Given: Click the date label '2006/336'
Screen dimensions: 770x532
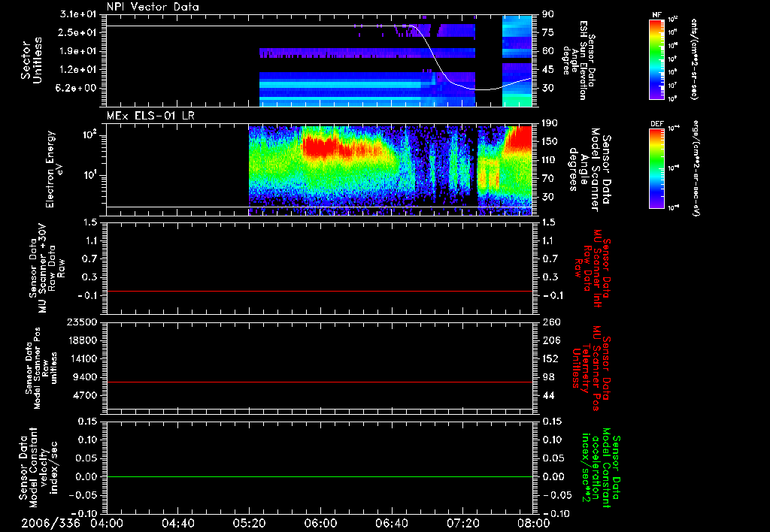Looking at the screenshot, I should 50,523.
